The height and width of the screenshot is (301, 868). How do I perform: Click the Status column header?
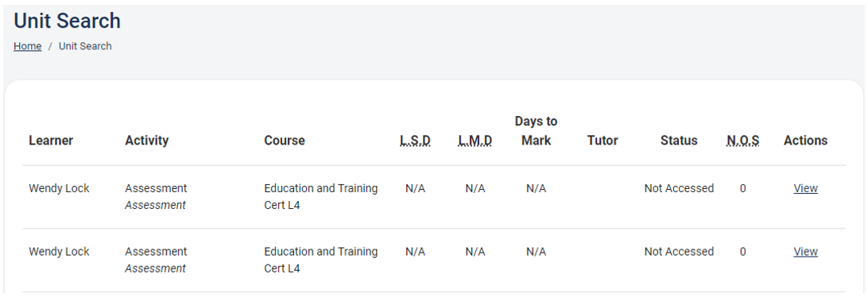[x=679, y=141]
